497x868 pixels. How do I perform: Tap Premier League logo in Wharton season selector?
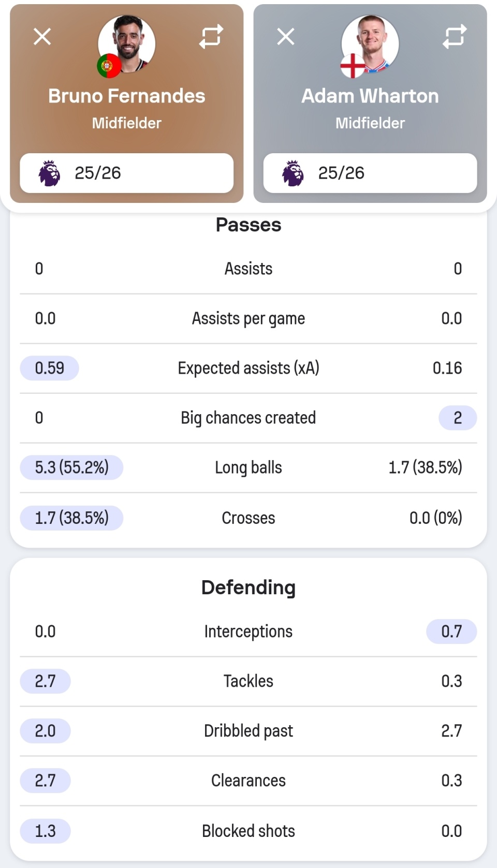[293, 173]
